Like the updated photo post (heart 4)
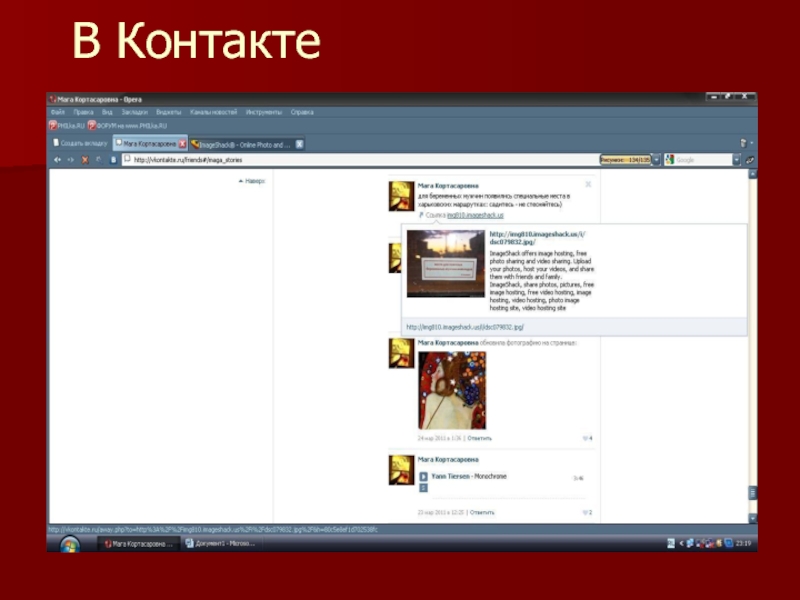This screenshot has height=600, width=800. point(588,438)
